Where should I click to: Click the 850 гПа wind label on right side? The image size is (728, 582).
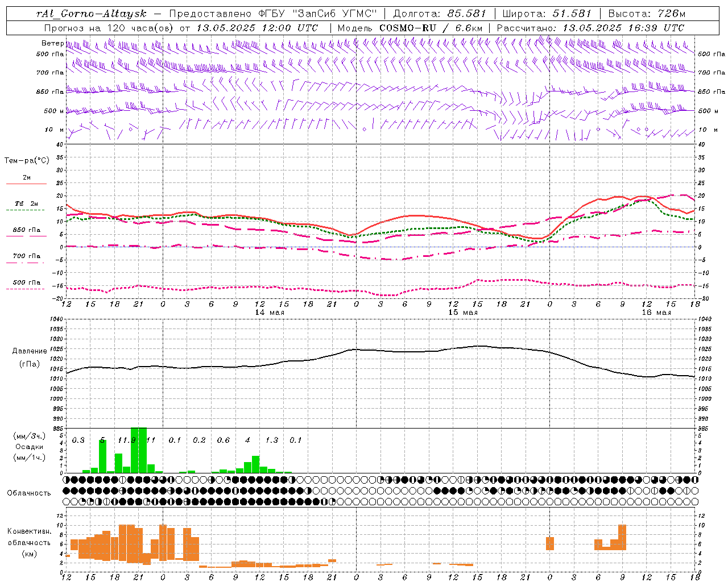click(712, 92)
